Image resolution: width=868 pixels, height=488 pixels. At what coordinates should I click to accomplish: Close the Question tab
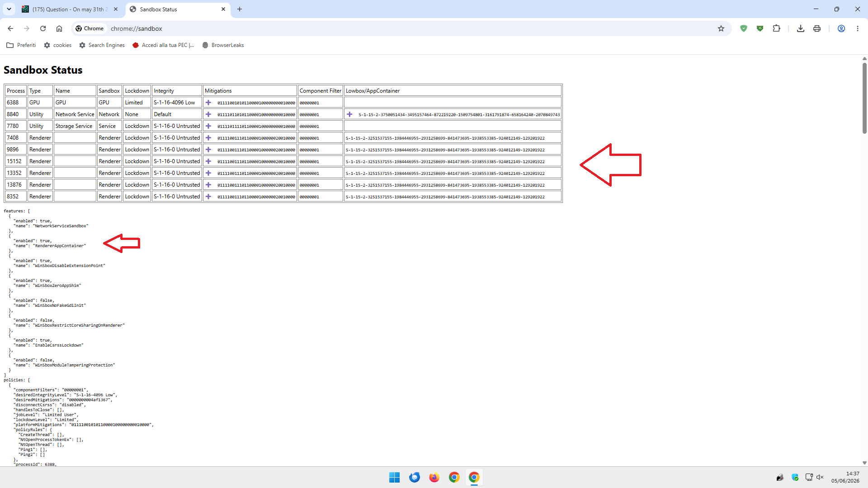click(116, 9)
